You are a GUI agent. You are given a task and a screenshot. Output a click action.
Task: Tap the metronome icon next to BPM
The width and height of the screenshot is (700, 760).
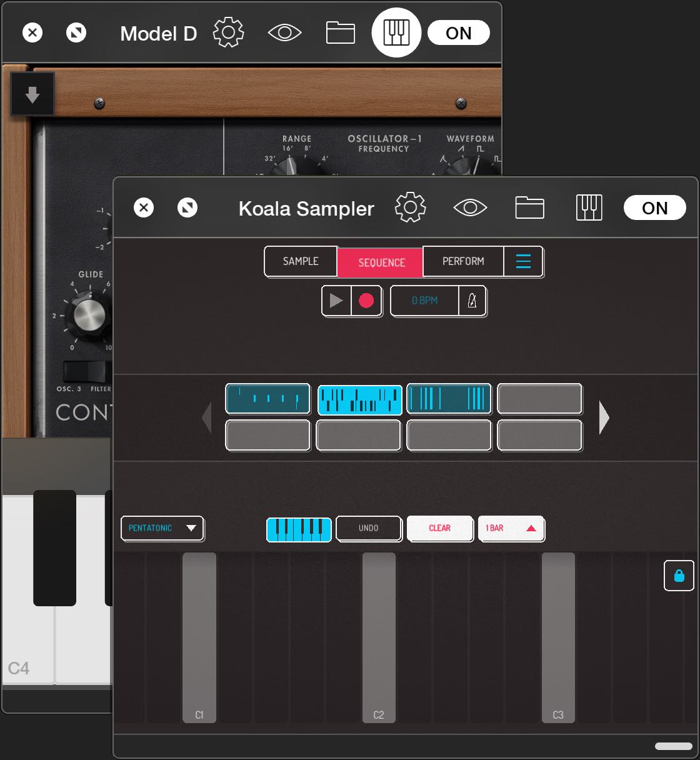coord(473,301)
